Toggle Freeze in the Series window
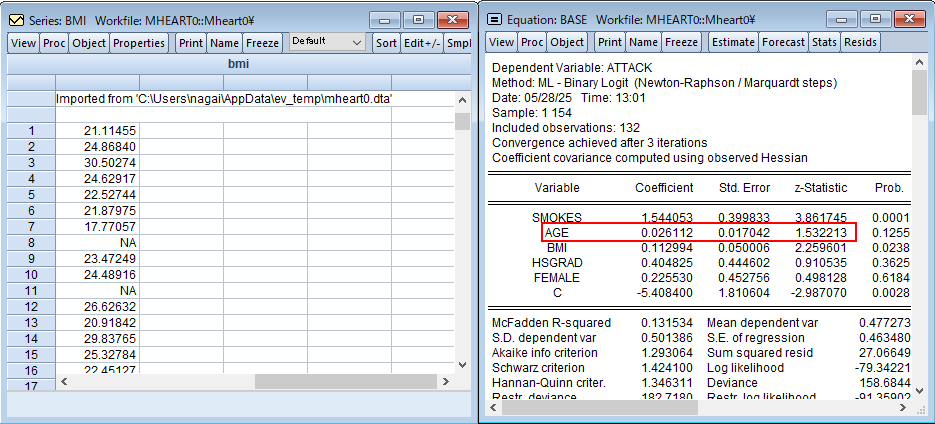This screenshot has width=935, height=424. (262, 43)
